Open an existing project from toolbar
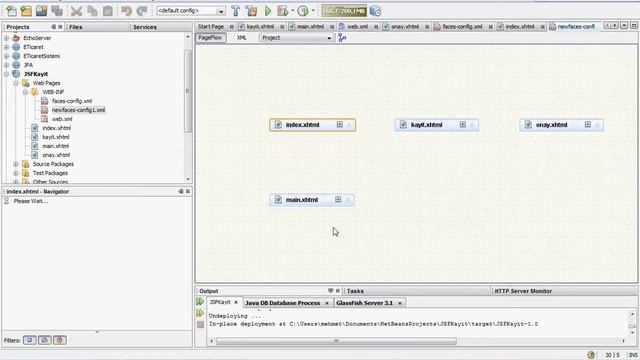640x360 pixels. pyautogui.click(x=41, y=11)
